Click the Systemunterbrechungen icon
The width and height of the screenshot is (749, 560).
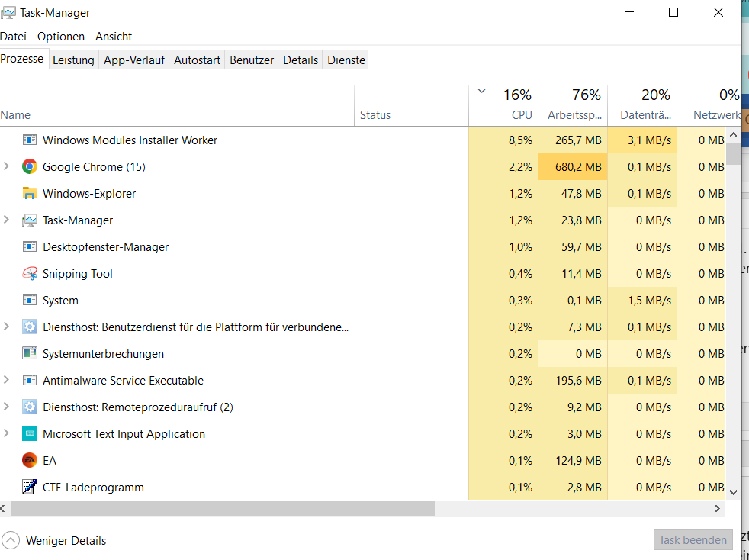pyautogui.click(x=30, y=354)
